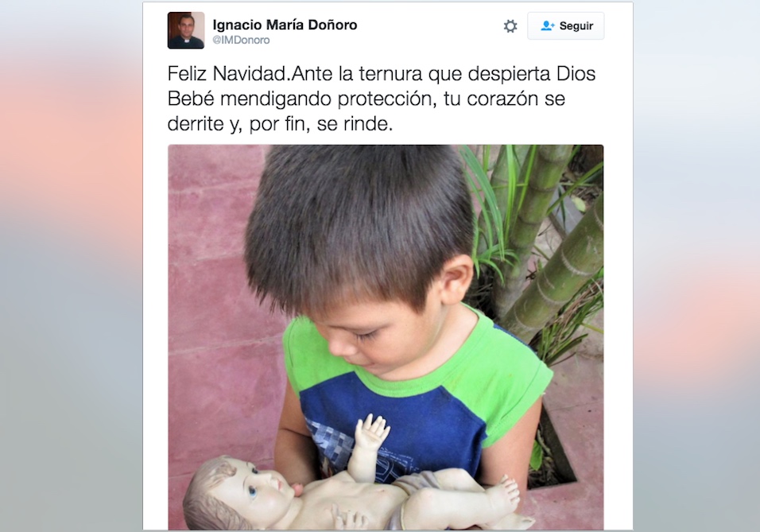760x532 pixels.
Task: Click the tweet text starting with Feliz Navidad
Action: tap(382, 99)
